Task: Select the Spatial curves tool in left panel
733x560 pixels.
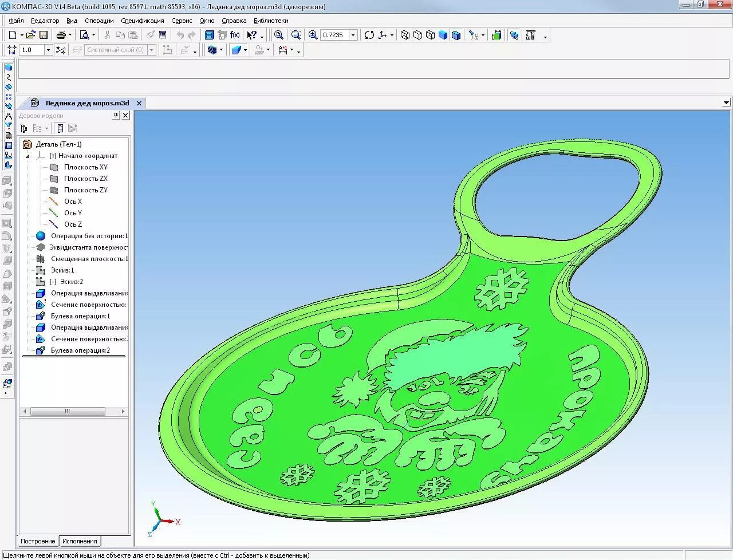Action: click(x=8, y=77)
